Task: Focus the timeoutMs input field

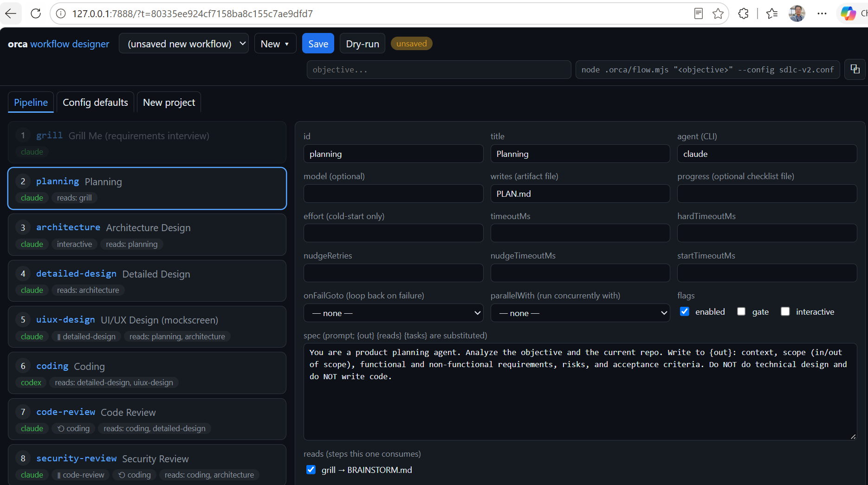Action: coord(580,233)
